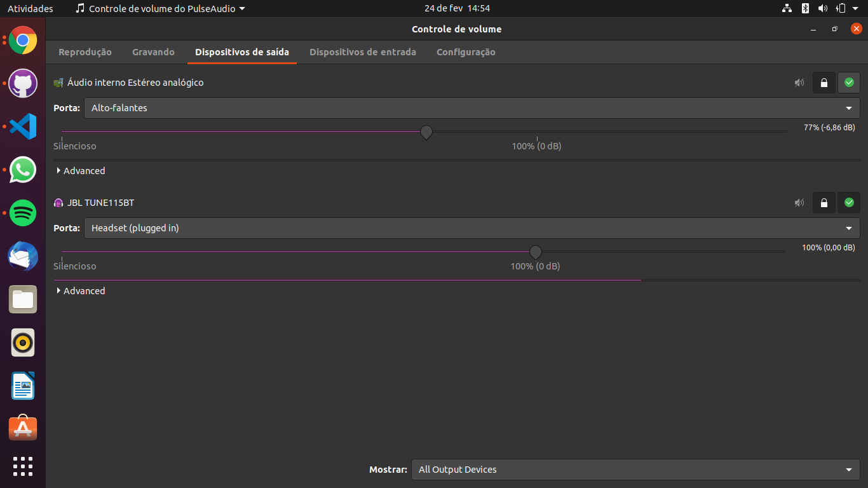Toggle channel lock for Áudio interno device

pos(824,83)
